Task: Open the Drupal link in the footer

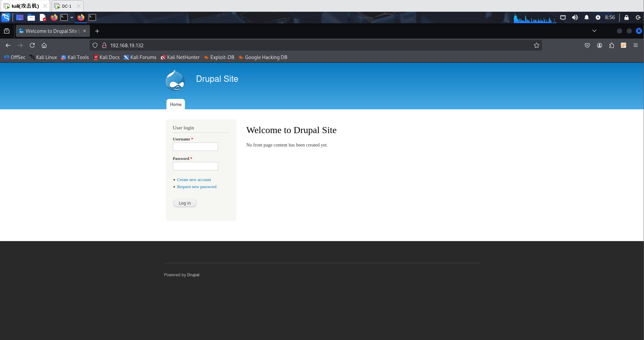Action: coord(193,275)
